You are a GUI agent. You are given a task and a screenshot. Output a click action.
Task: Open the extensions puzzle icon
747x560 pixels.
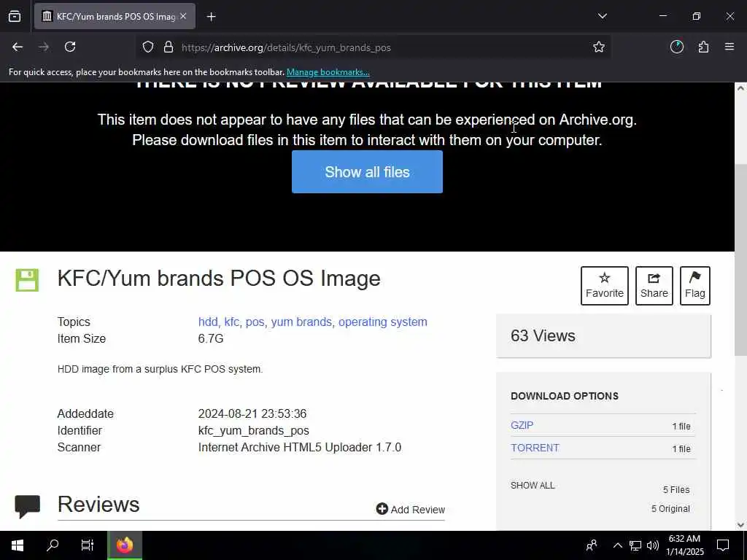click(x=704, y=47)
